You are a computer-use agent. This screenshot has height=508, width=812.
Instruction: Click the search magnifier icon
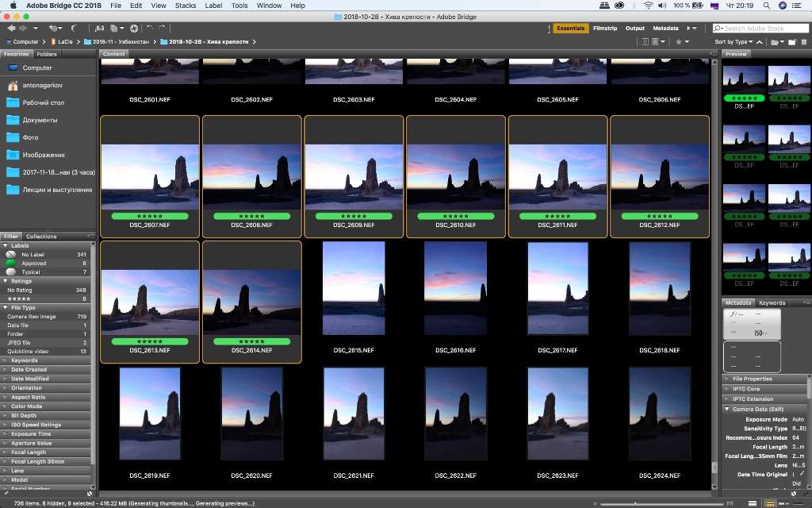coord(718,28)
